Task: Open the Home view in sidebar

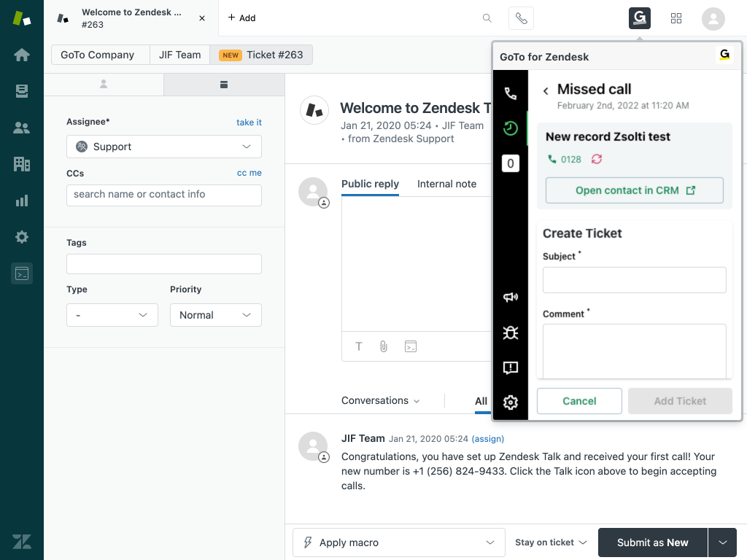Action: click(22, 55)
